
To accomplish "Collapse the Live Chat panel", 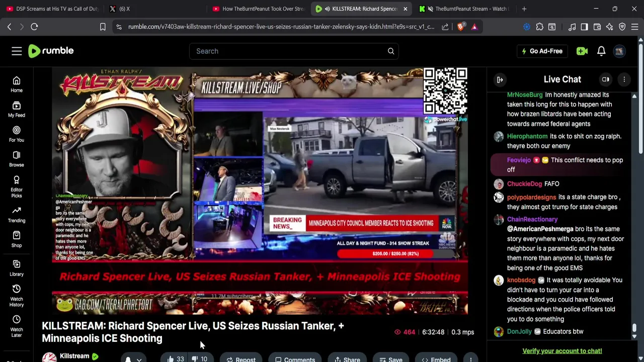I will tap(500, 79).
